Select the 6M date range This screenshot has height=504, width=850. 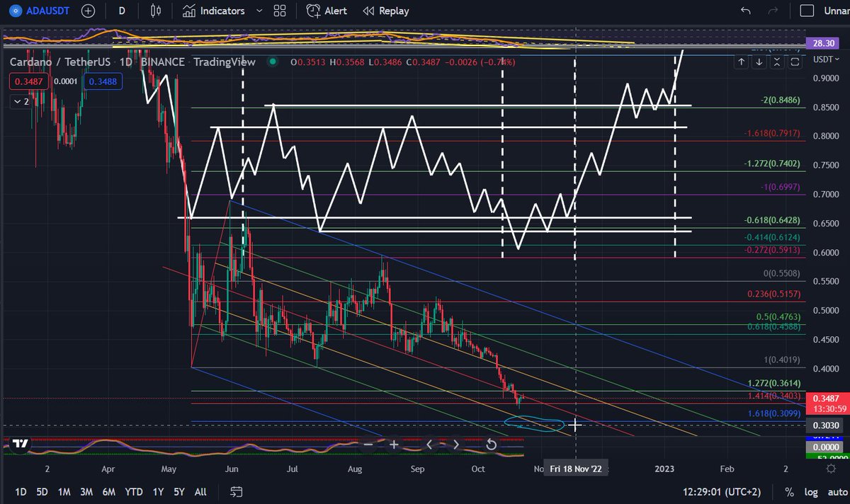coord(109,491)
